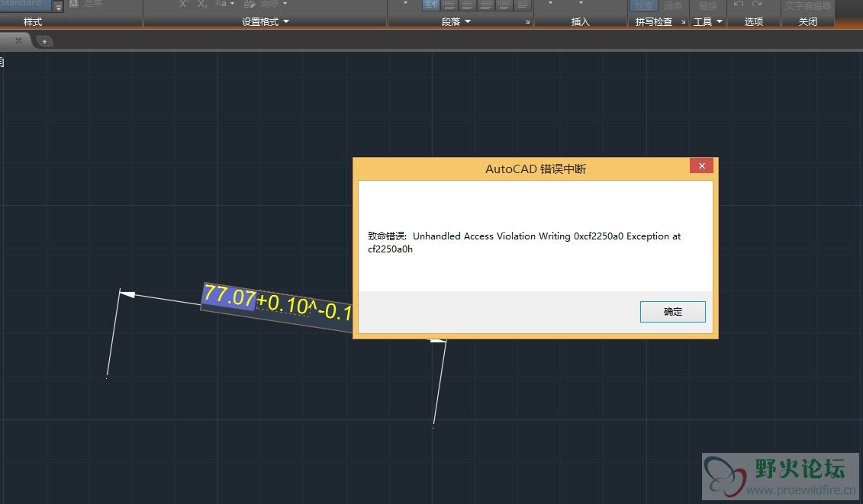The width and height of the screenshot is (863, 504).
Task: Click the 选项 panel label
Action: pyautogui.click(x=753, y=21)
